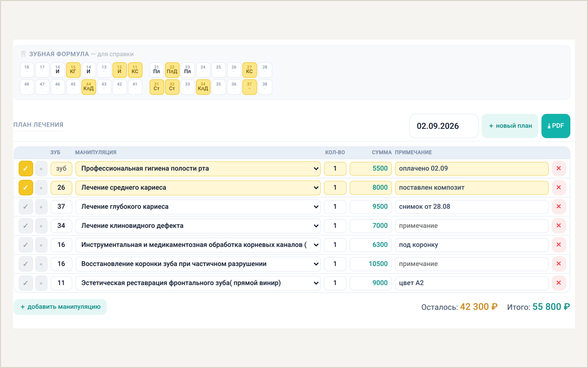Mark Эстетическая реставрация фронтального зуба as done

[x=26, y=283]
